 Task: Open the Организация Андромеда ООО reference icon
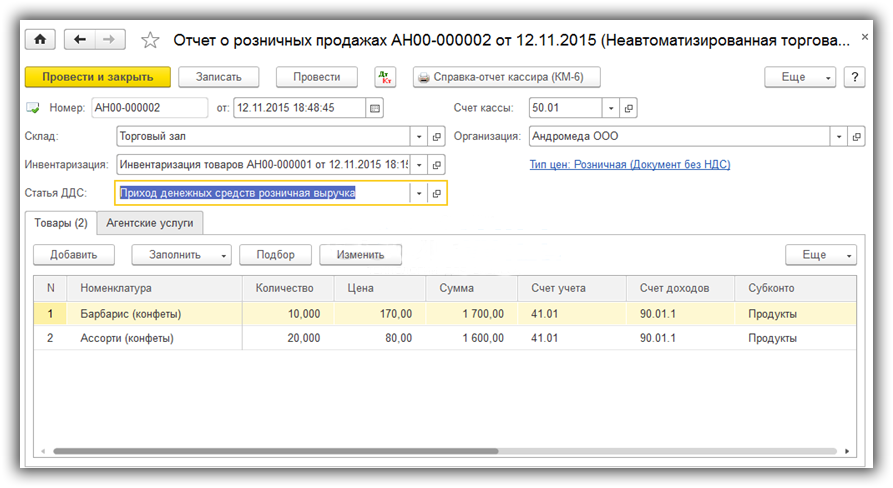coord(856,136)
